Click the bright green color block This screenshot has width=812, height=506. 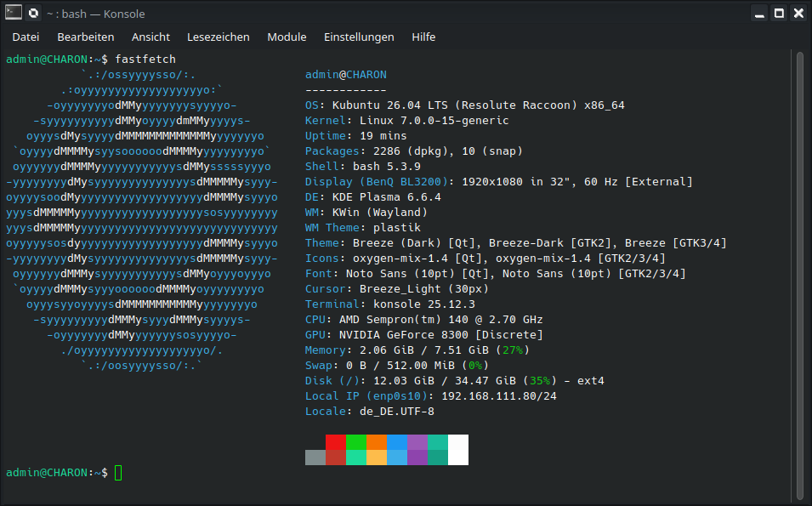click(x=355, y=441)
